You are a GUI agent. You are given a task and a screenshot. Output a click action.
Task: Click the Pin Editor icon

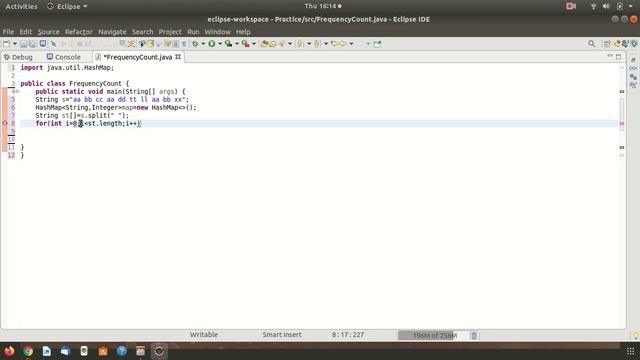377,44
